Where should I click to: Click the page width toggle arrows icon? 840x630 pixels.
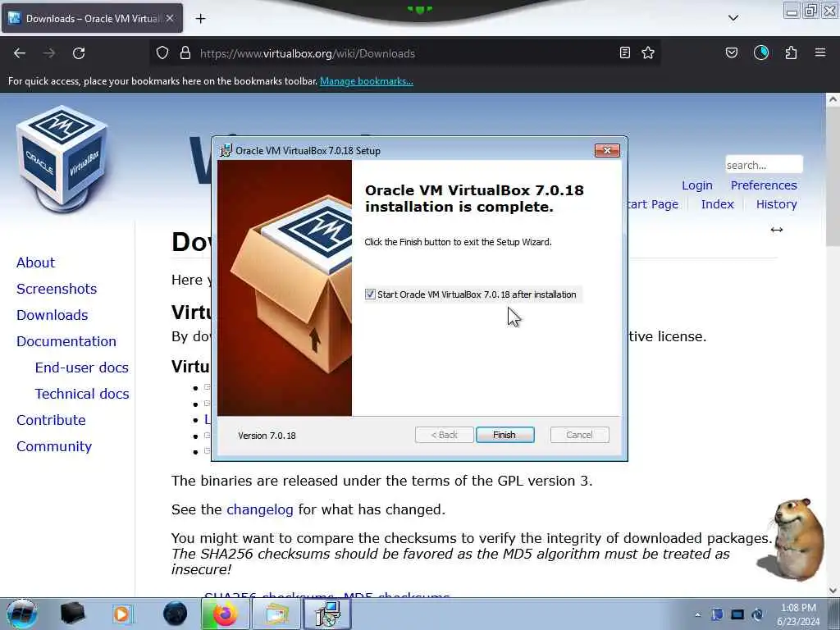point(777,230)
